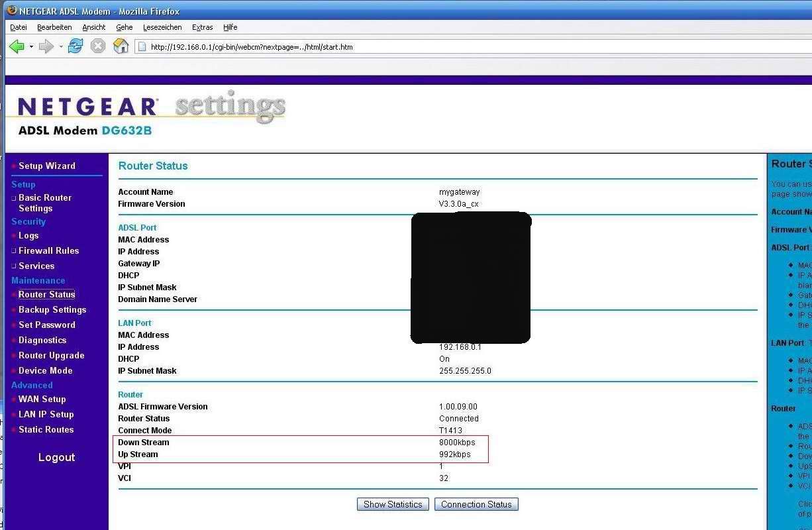Open Device Mode page

tap(46, 370)
